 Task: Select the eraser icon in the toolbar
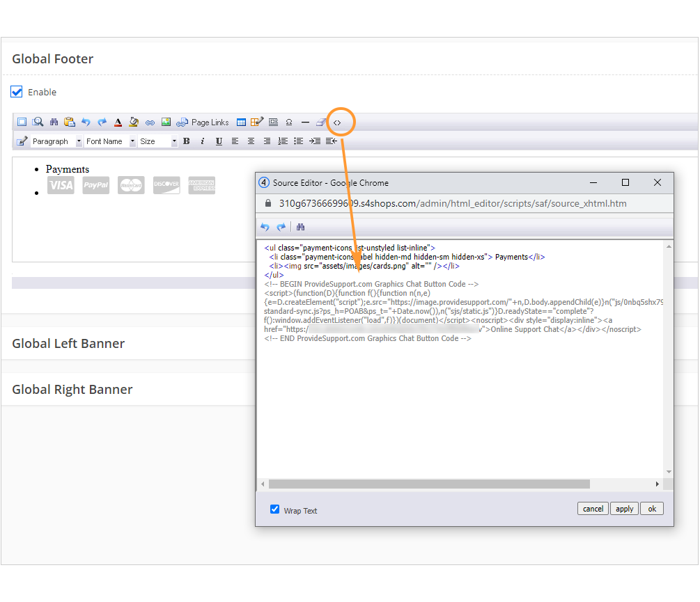pos(321,122)
